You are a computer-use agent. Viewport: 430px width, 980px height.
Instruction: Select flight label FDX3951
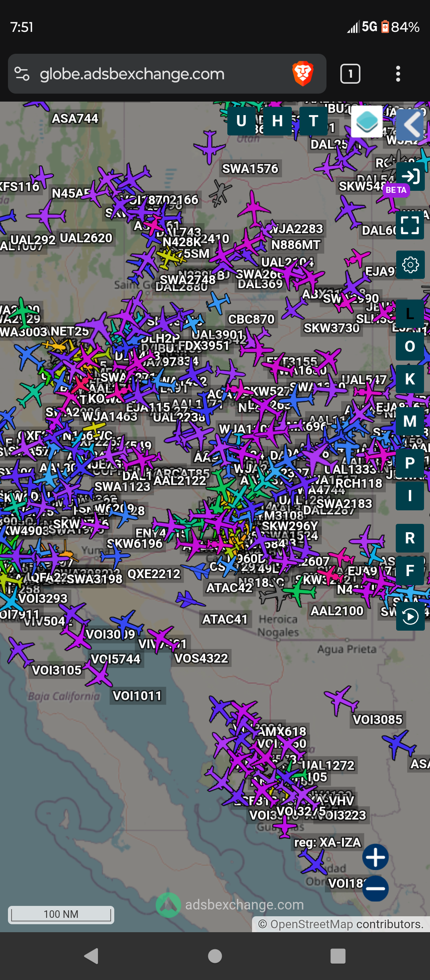[x=203, y=345]
